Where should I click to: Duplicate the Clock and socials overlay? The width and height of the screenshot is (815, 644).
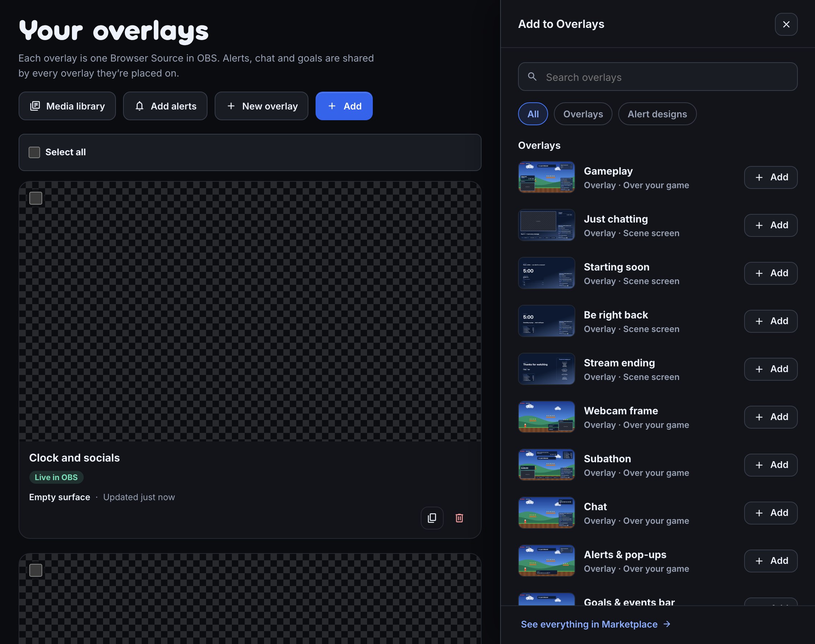click(x=432, y=518)
